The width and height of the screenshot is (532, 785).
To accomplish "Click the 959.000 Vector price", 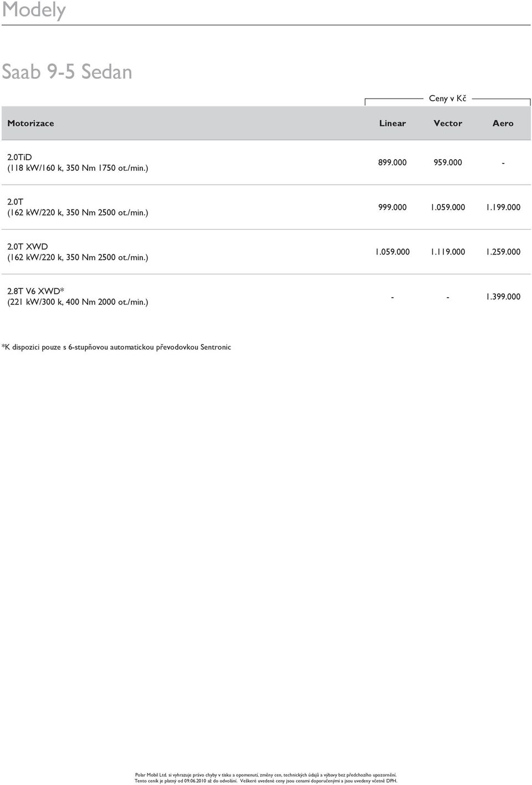I will [448, 162].
